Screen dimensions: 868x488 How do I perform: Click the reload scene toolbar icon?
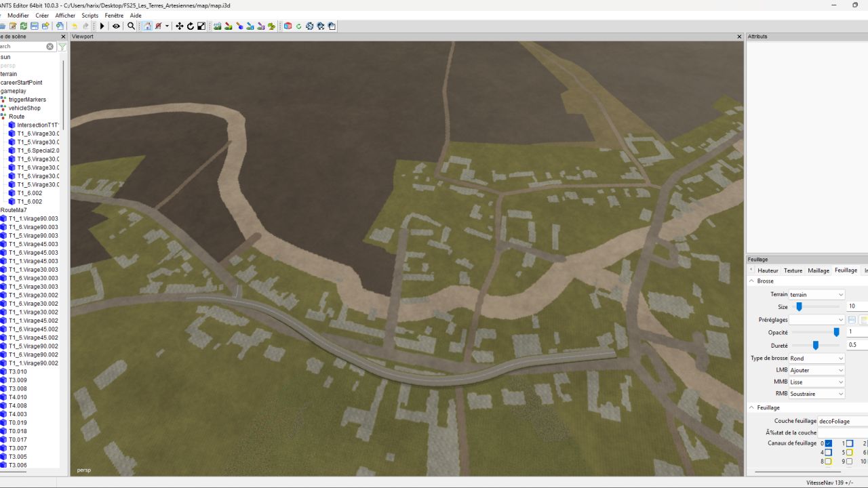(x=24, y=26)
